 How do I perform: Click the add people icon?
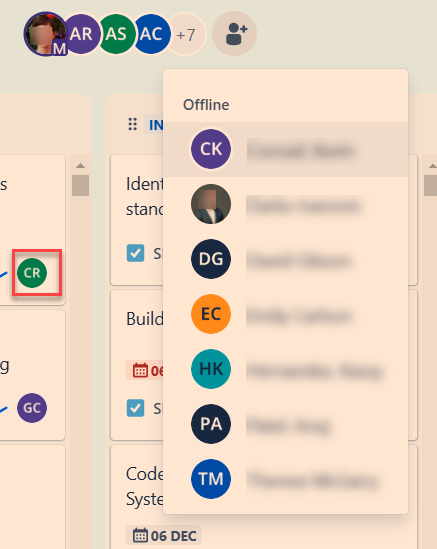[235, 34]
